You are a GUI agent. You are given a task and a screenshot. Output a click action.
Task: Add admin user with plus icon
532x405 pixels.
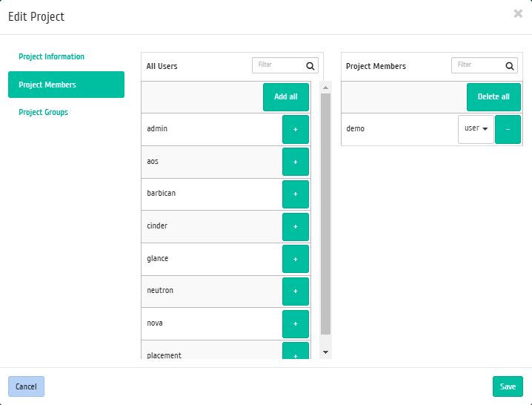(x=296, y=130)
